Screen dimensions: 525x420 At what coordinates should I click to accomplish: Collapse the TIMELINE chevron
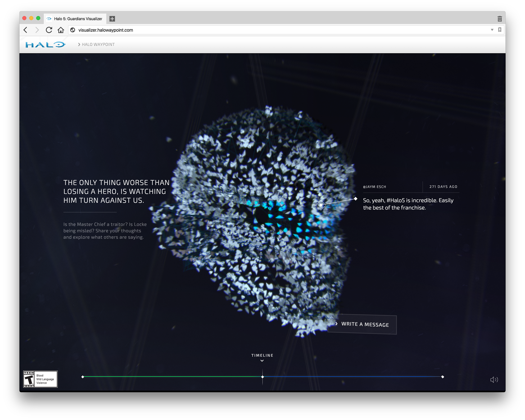[262, 361]
